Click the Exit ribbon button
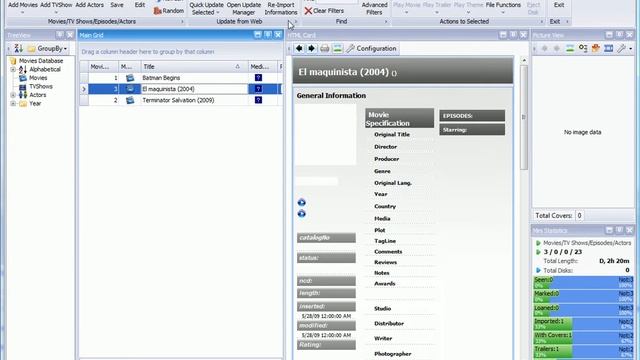 tap(559, 5)
